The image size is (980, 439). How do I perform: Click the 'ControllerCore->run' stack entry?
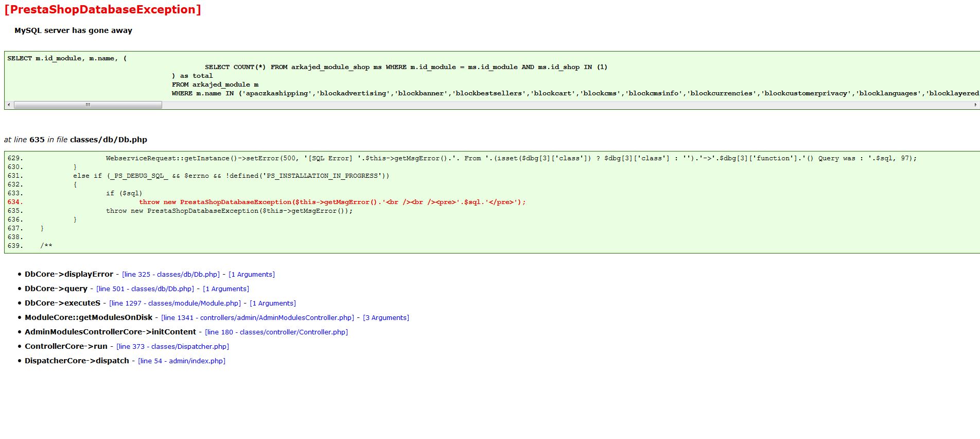[x=66, y=347]
